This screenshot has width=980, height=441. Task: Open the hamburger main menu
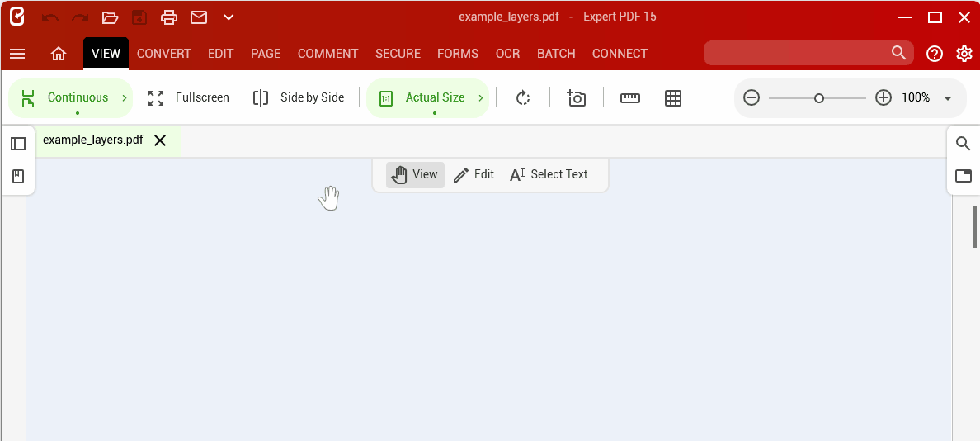click(x=17, y=54)
